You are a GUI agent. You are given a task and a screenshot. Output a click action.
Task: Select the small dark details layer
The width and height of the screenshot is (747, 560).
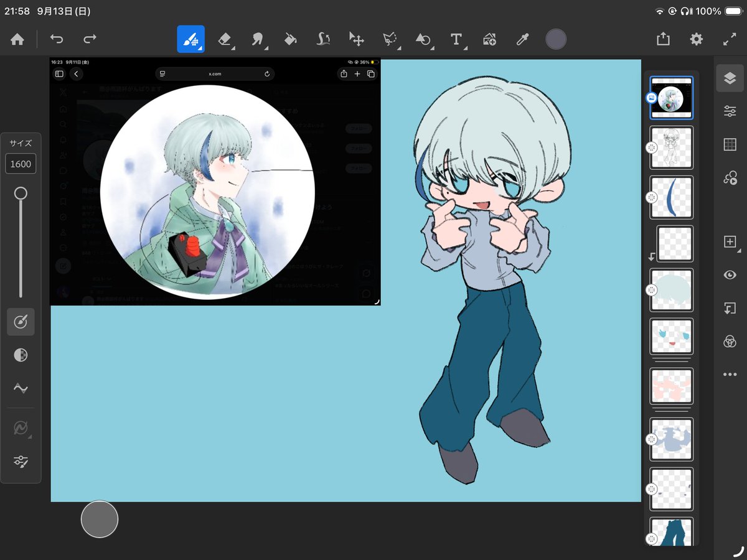tap(672, 488)
